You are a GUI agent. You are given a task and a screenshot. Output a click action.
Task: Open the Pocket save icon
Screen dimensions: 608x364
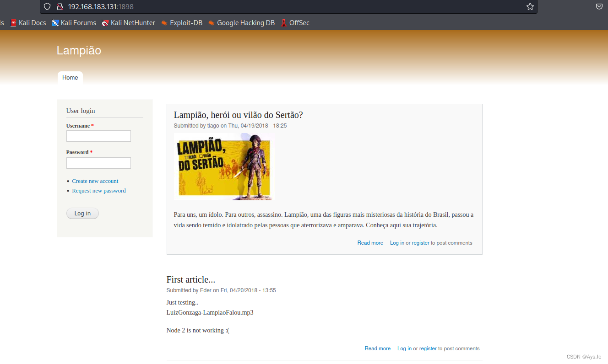(x=599, y=6)
